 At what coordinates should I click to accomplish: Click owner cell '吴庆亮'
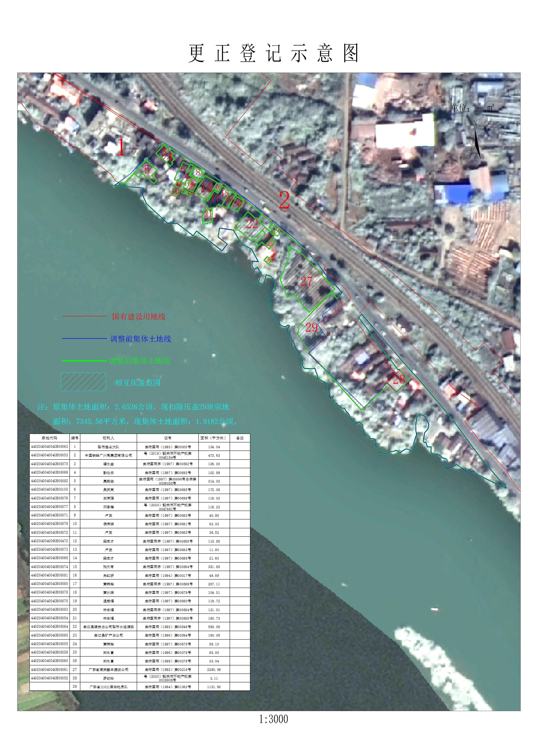click(x=109, y=490)
